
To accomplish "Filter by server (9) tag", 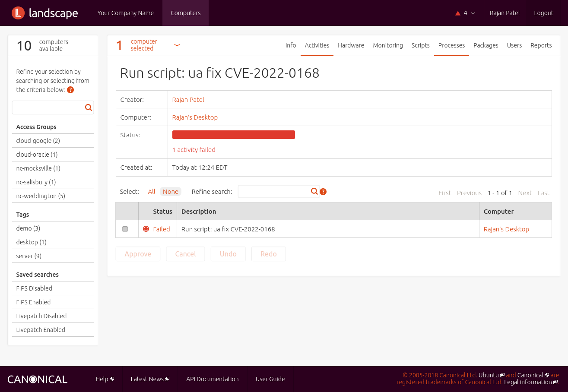I will (29, 256).
